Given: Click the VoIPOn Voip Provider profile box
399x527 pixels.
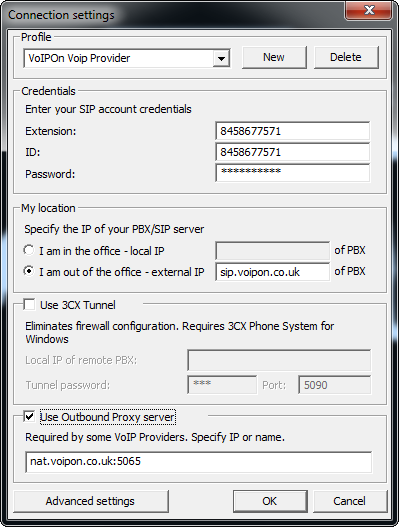Looking at the screenshot, I should (127, 58).
